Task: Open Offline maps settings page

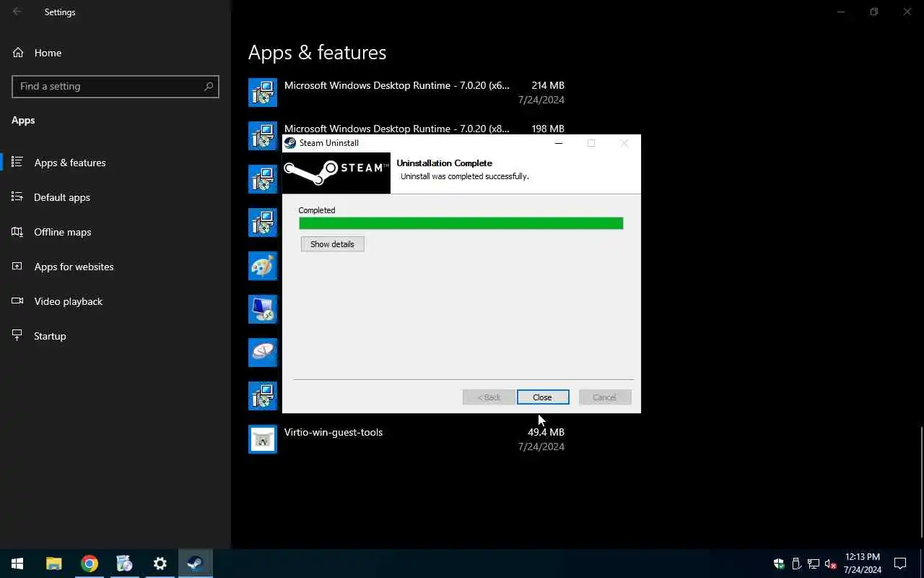Action: [x=115, y=232]
